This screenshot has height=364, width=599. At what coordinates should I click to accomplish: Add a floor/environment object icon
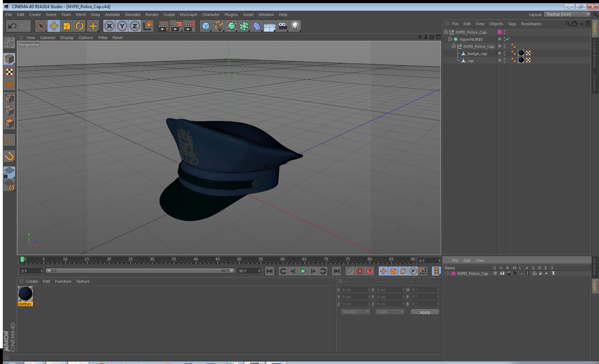tap(270, 26)
